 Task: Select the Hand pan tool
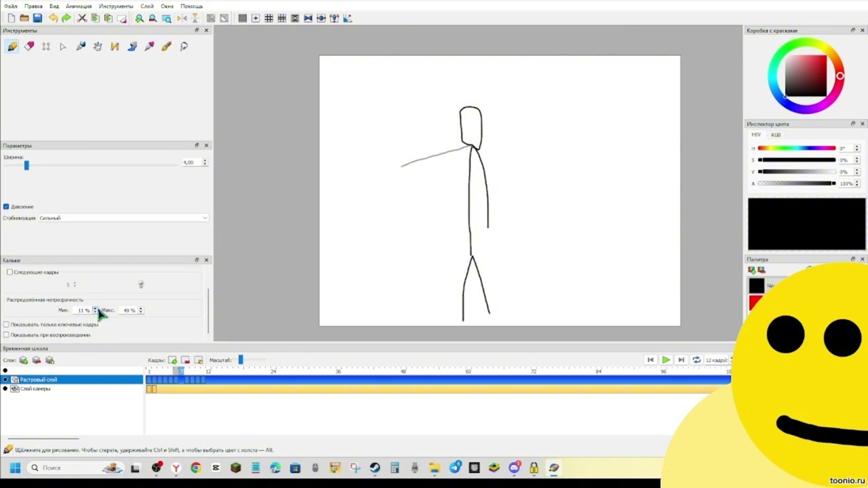tap(98, 46)
